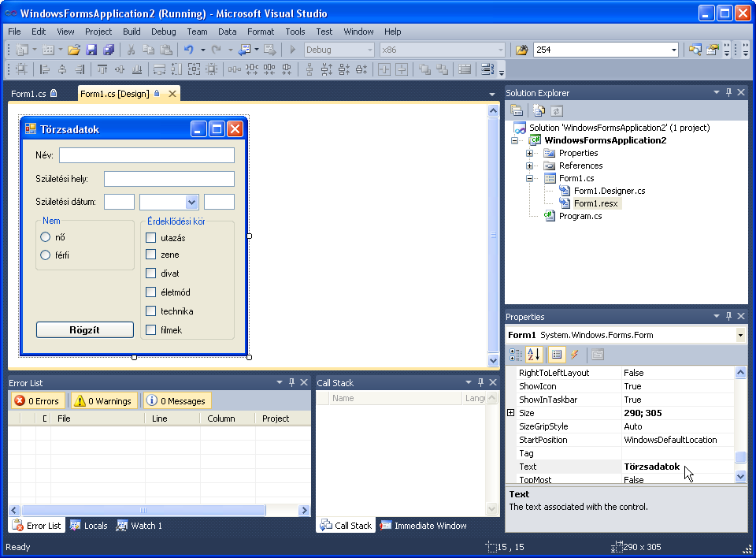Show Events lightning bolt in Properties

click(574, 355)
